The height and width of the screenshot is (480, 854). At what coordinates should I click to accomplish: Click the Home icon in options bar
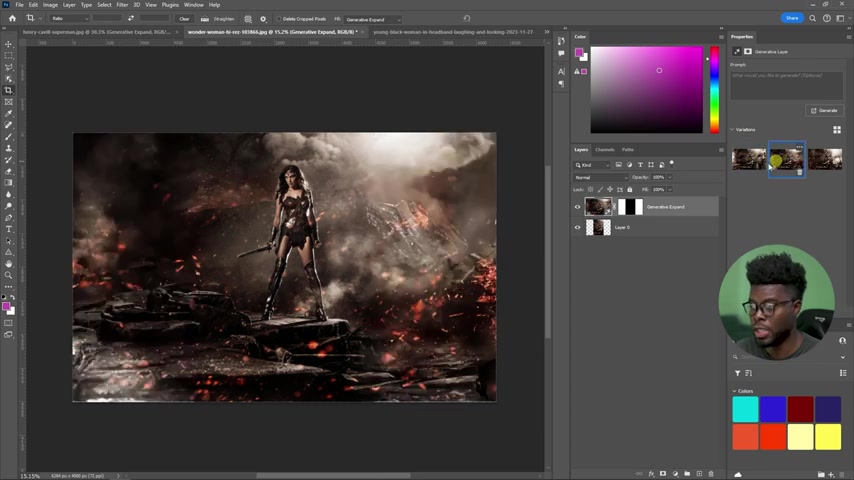point(12,19)
